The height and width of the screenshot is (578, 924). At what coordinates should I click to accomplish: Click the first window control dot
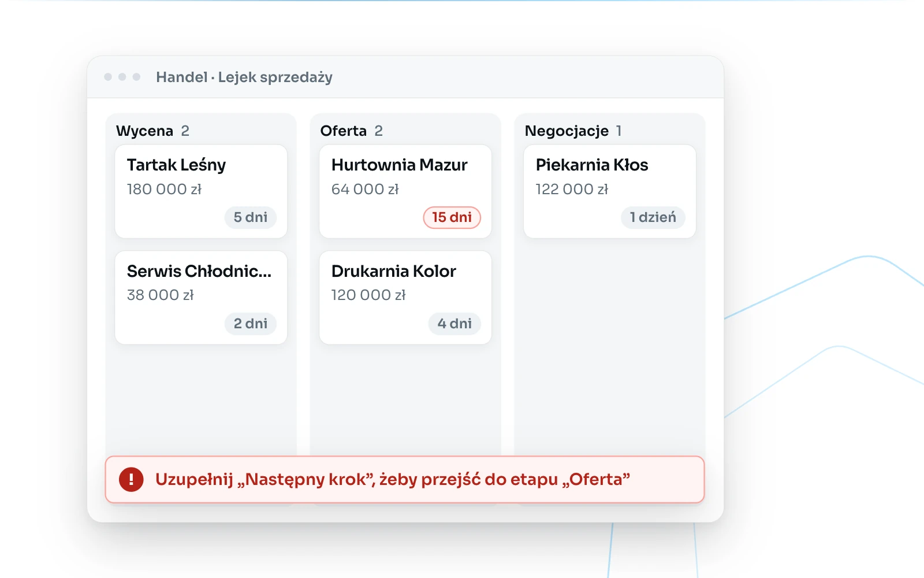coord(108,77)
